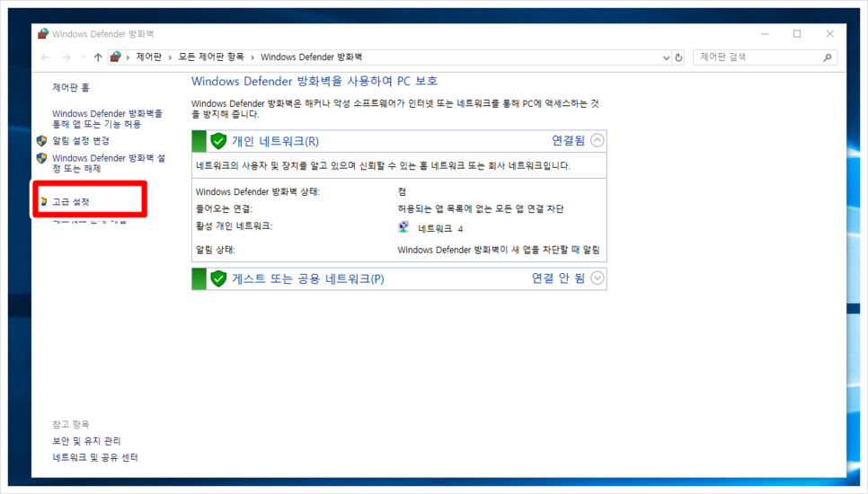Click the 켬 firewall state value
Viewport: 868px width, 494px height.
(402, 191)
